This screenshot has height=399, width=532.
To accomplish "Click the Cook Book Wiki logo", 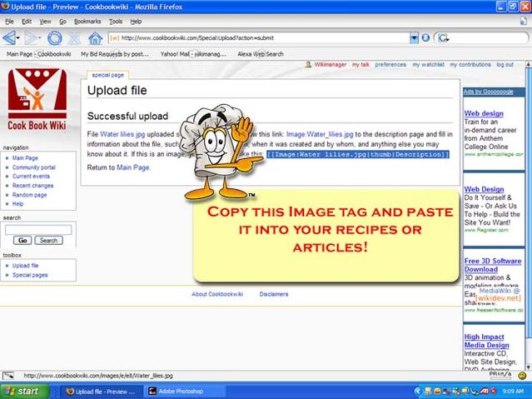I will pyautogui.click(x=37, y=99).
